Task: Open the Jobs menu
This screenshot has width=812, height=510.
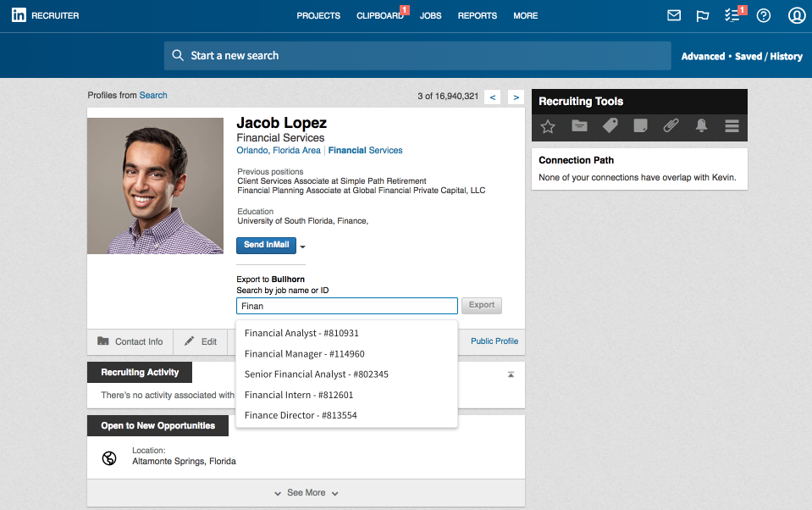Action: pyautogui.click(x=431, y=16)
